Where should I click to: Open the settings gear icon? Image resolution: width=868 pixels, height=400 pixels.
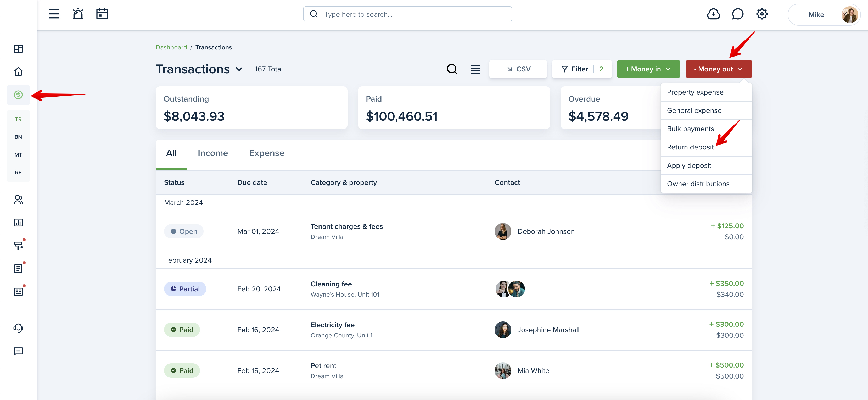pos(762,14)
